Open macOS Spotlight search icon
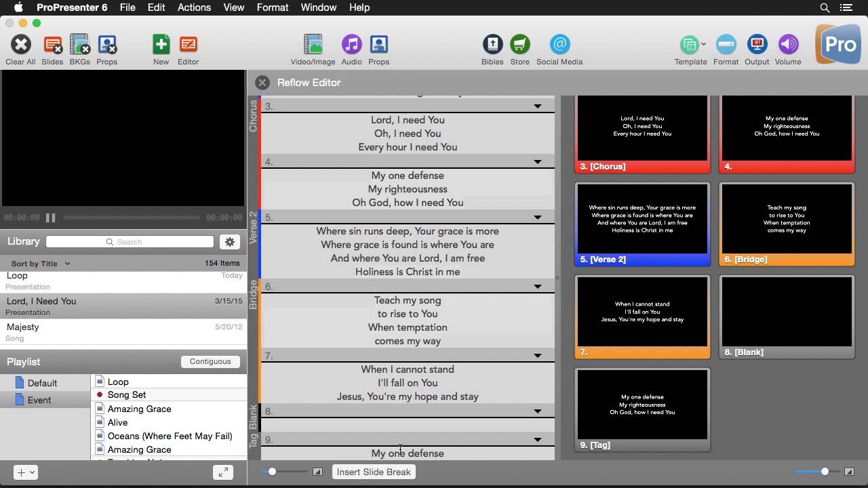 pos(825,7)
